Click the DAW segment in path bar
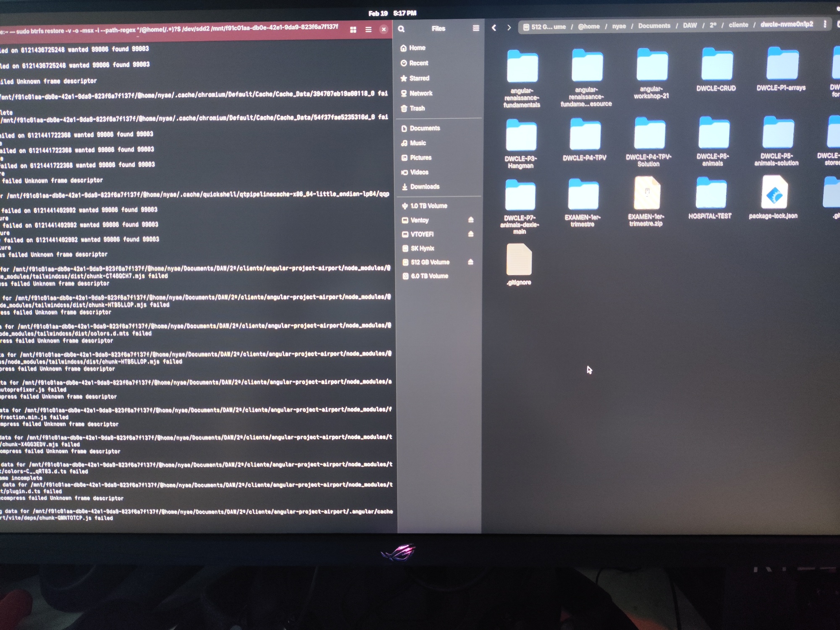This screenshot has height=630, width=840. pos(690,26)
